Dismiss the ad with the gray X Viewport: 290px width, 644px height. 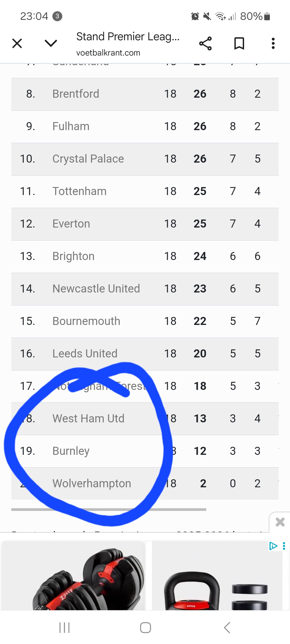coord(280,522)
